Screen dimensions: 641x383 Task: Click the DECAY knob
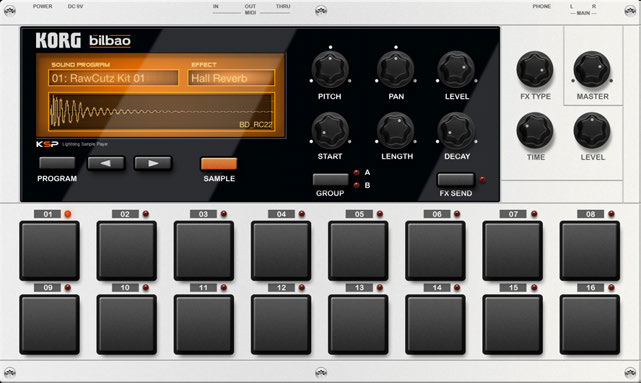pos(456,131)
